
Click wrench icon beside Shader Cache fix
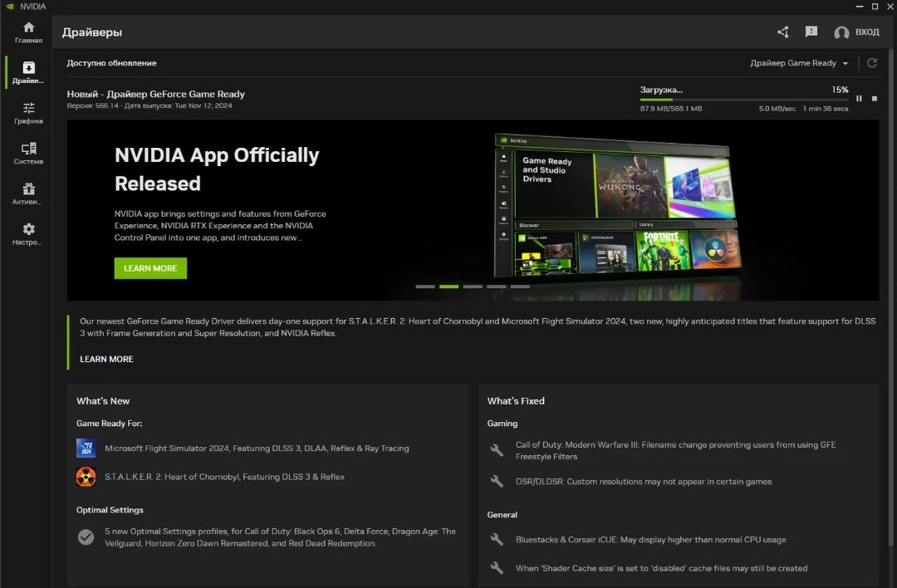click(497, 568)
